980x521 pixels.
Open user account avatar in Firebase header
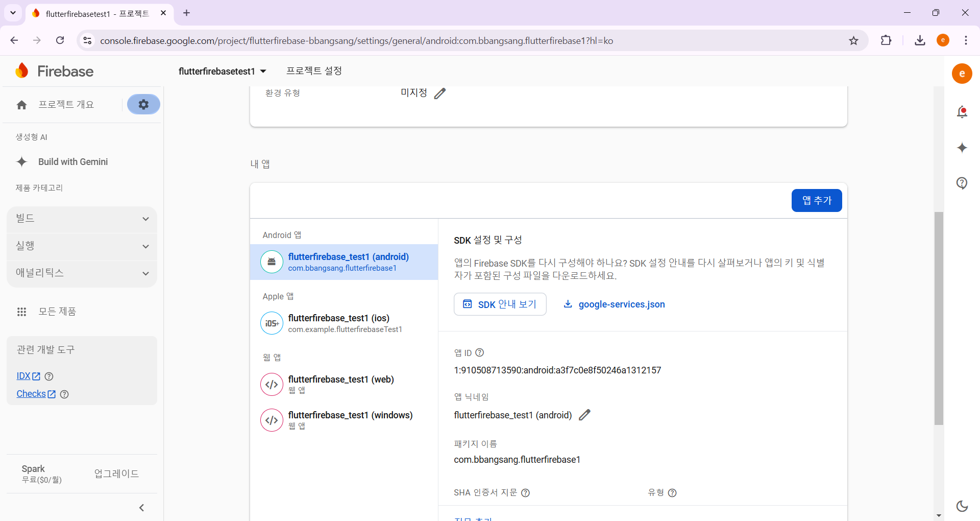tap(962, 74)
